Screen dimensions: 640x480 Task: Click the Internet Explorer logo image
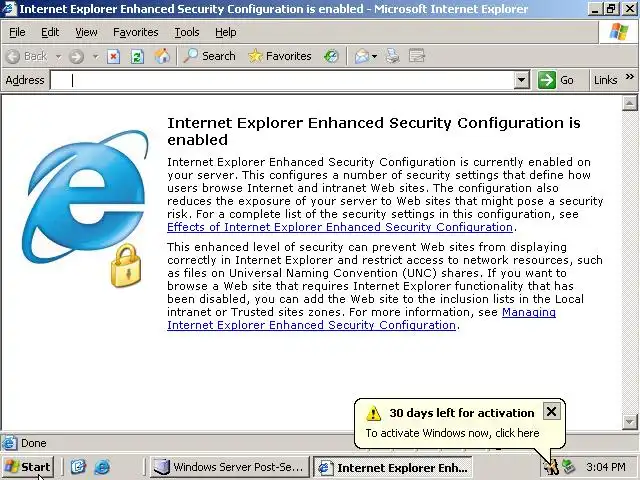pos(85,208)
